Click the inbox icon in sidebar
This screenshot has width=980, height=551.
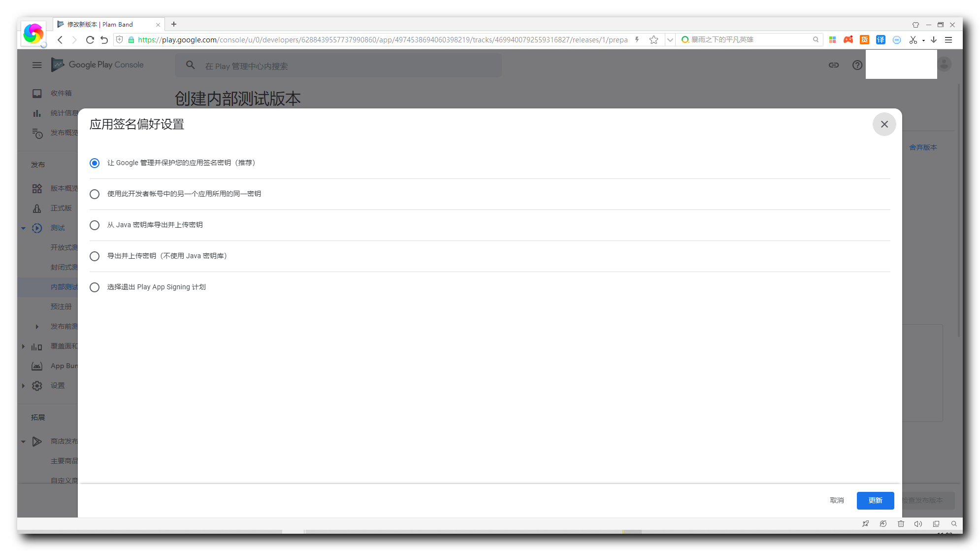pyautogui.click(x=37, y=93)
